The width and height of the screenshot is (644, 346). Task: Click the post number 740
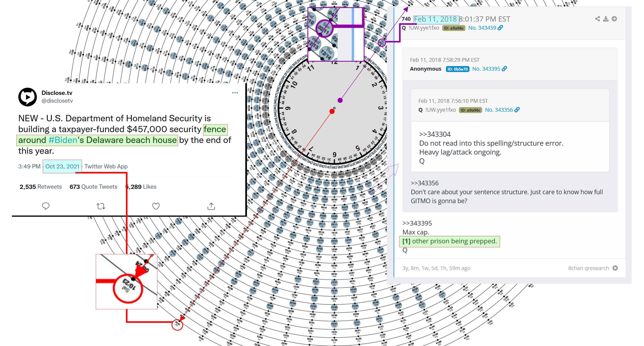pos(406,19)
